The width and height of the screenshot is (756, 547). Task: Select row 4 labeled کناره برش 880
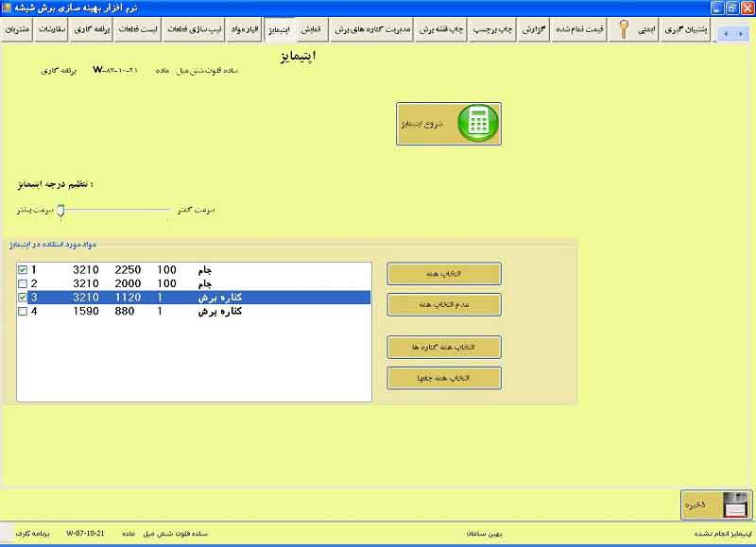(x=194, y=312)
